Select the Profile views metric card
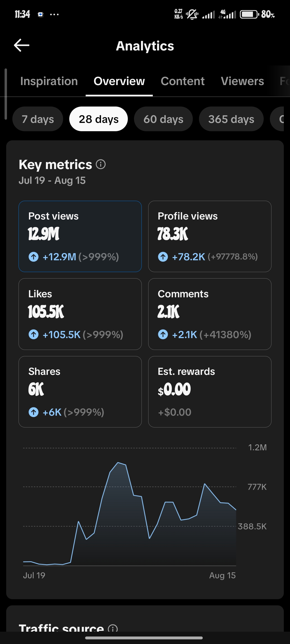 (210, 236)
